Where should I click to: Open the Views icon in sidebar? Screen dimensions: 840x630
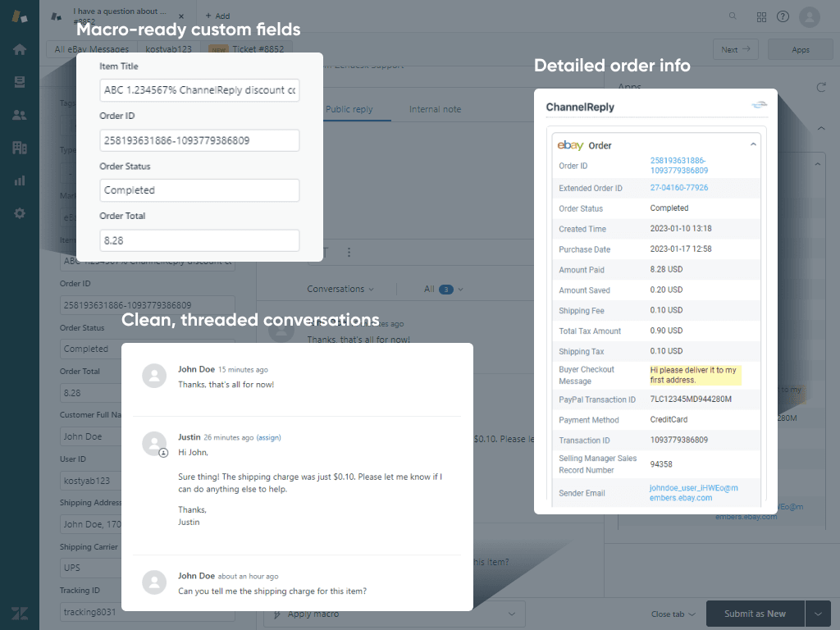coord(20,82)
